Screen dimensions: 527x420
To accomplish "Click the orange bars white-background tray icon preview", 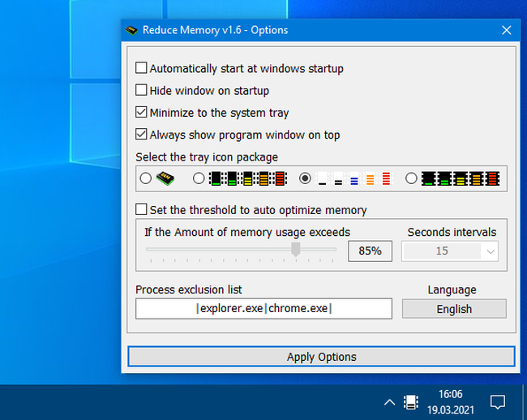I will [370, 178].
